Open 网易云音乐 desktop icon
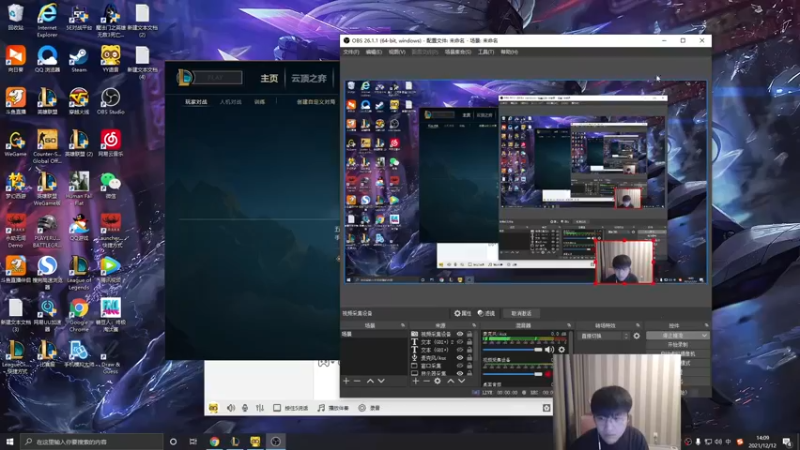Screen dimensions: 800x450 [x=110, y=143]
